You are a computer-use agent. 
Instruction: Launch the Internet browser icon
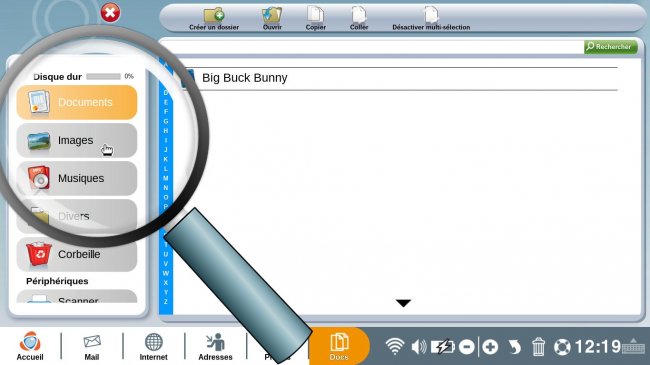coord(153,347)
